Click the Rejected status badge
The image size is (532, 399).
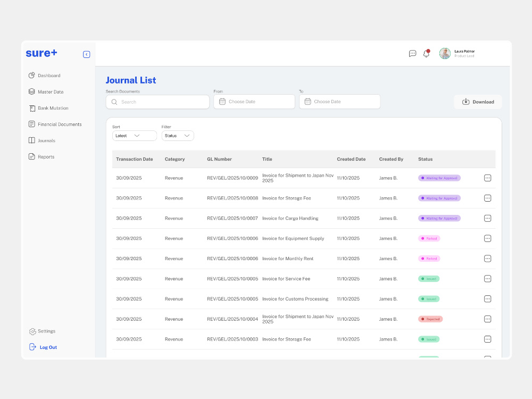[x=430, y=319]
